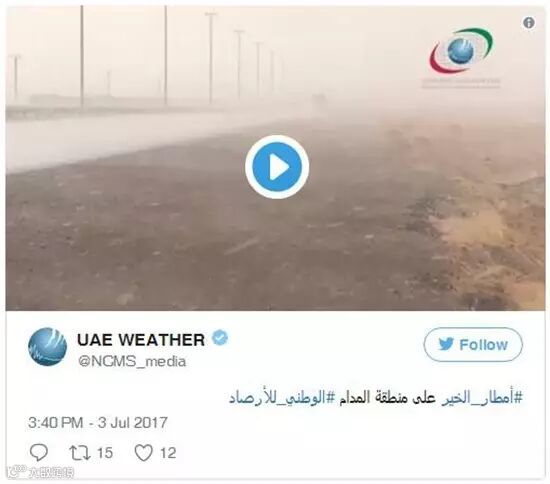Like the tweet with the heart icon
Viewport: 550px width, 484px height.
144,453
